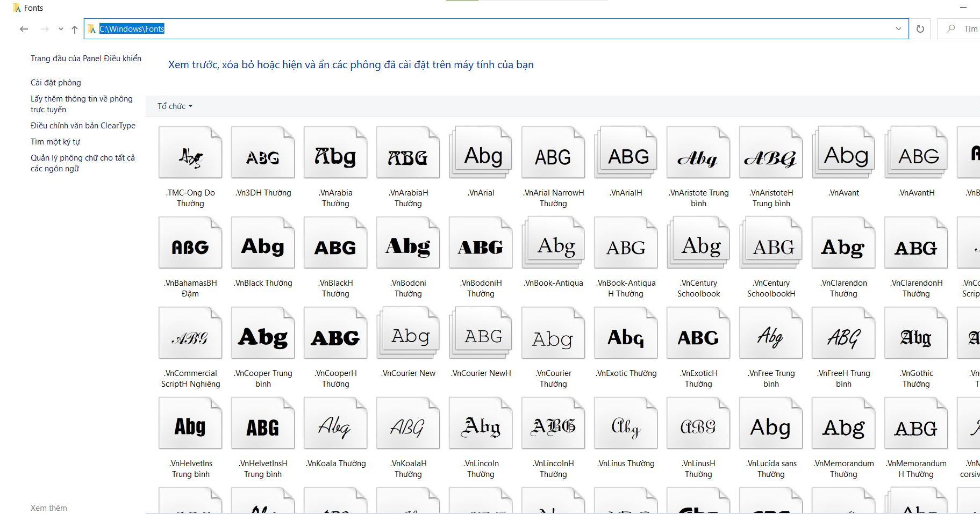Image resolution: width=980 pixels, height=514 pixels.
Task: Select the .VnAristote Trung bình font icon
Action: click(x=698, y=153)
